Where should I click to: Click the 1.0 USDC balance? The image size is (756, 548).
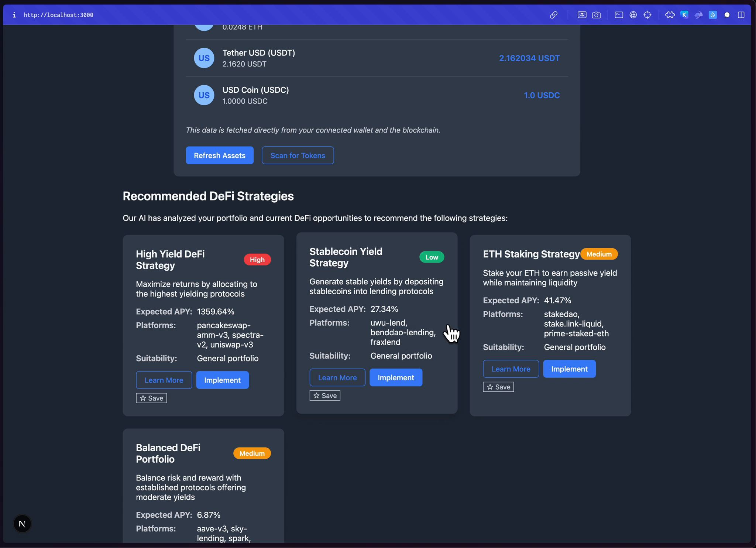click(542, 95)
